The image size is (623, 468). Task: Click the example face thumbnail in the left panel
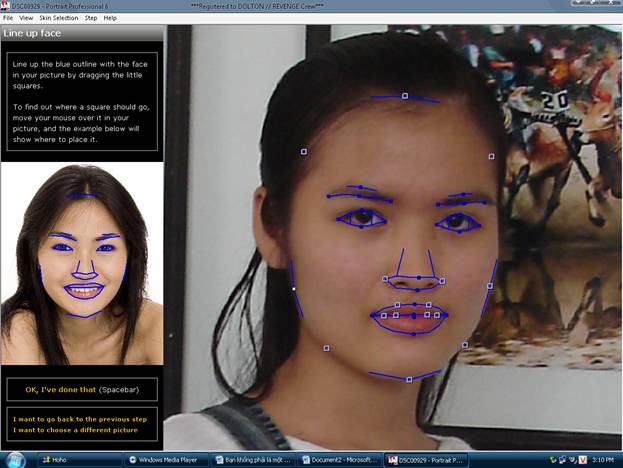82,265
